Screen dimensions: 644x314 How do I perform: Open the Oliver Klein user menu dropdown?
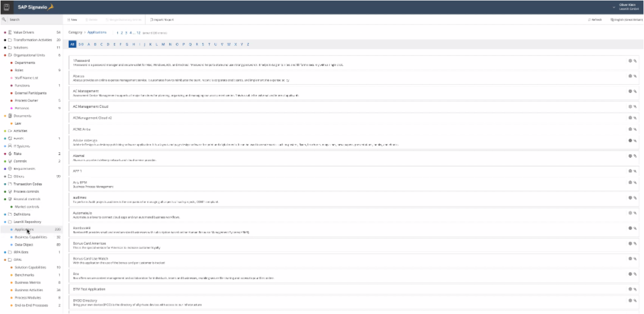click(x=615, y=6)
